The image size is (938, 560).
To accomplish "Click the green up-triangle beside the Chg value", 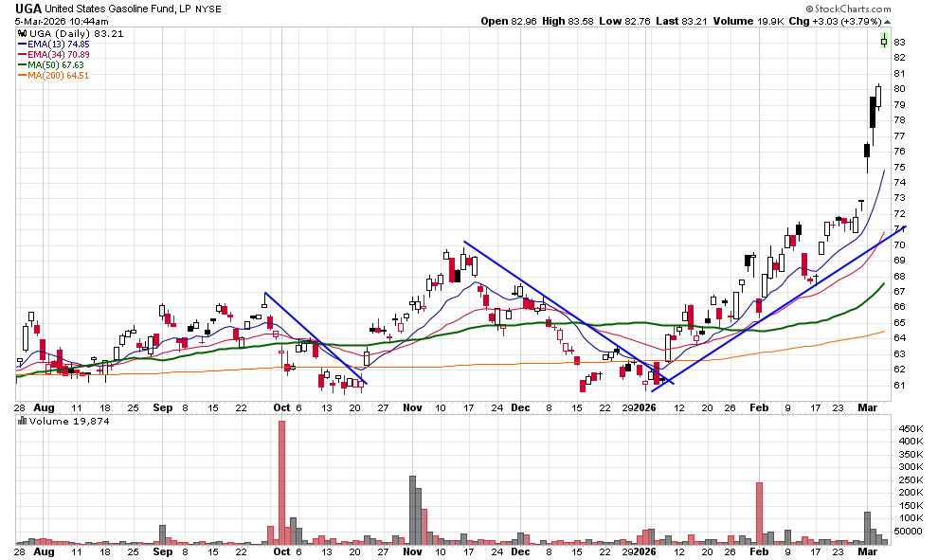I will pos(887,22).
